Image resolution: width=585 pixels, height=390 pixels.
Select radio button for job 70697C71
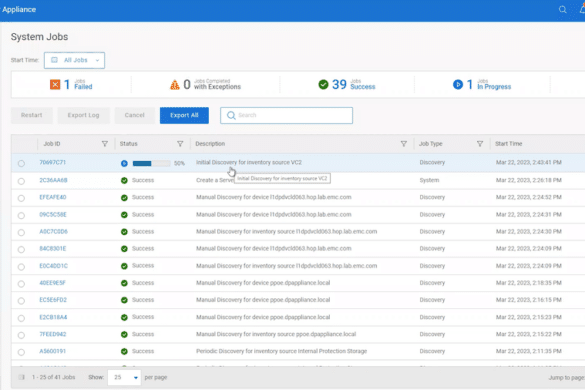21,163
